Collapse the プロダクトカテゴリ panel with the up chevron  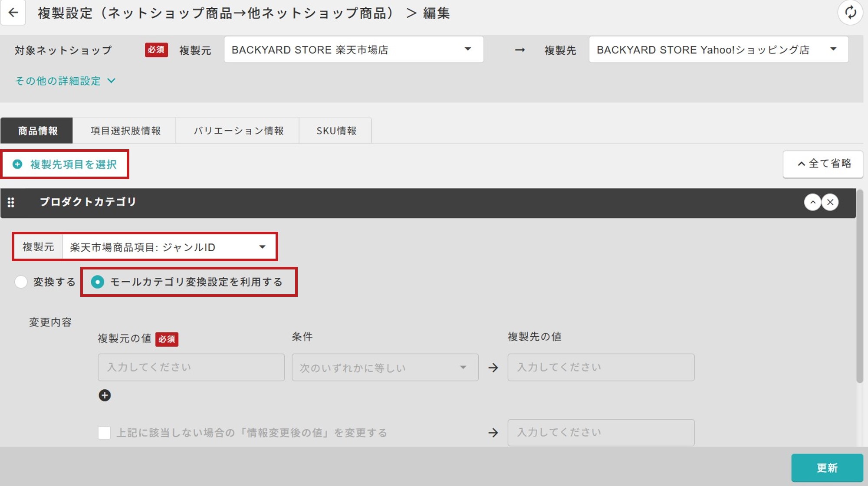[812, 202]
